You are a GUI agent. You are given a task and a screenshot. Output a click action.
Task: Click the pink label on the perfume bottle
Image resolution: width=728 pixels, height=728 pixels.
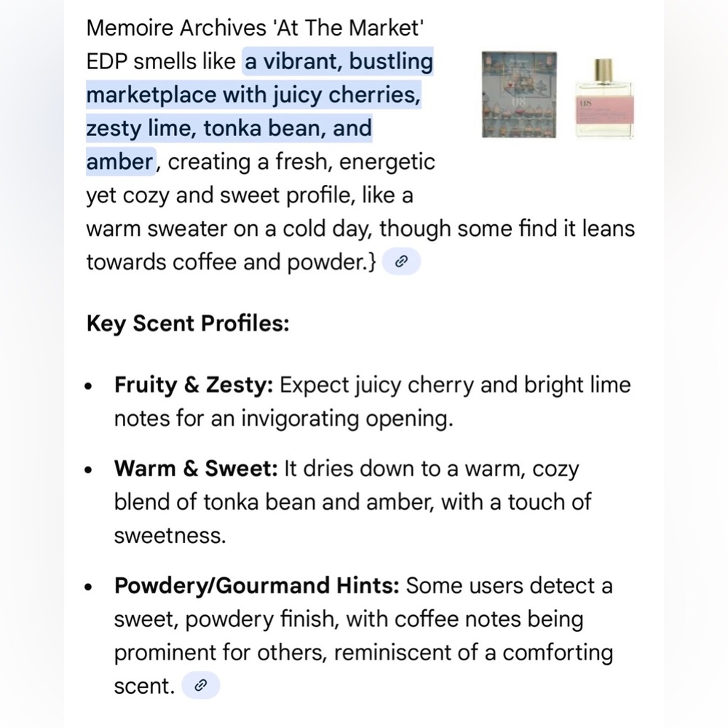pos(604,111)
